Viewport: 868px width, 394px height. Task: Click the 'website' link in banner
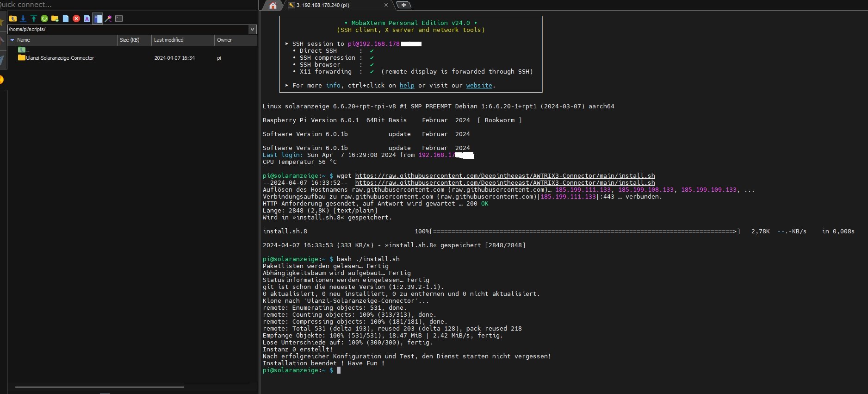point(479,86)
